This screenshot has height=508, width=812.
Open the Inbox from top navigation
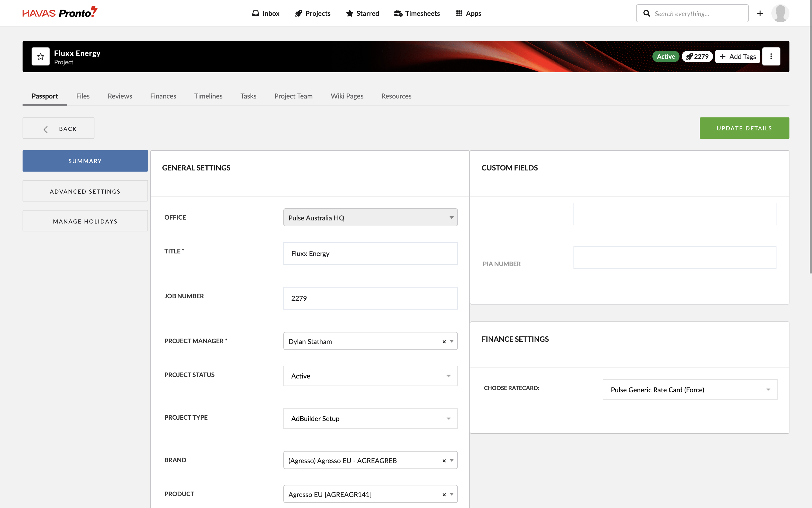(x=266, y=14)
